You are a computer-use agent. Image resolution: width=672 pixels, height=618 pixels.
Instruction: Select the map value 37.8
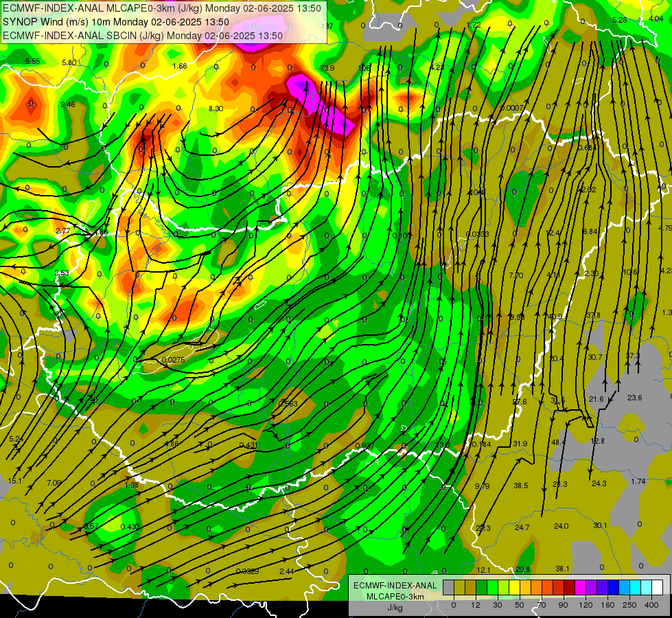[594, 315]
